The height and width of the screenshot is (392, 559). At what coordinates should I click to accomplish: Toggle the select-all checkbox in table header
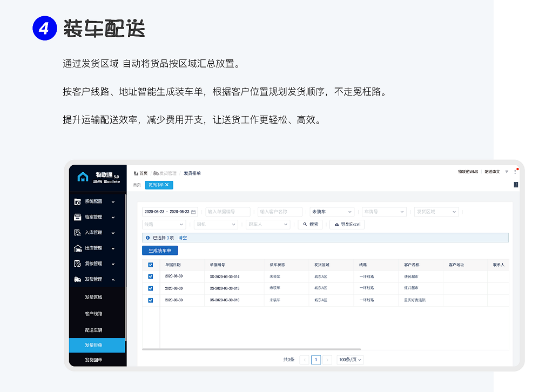(x=151, y=265)
